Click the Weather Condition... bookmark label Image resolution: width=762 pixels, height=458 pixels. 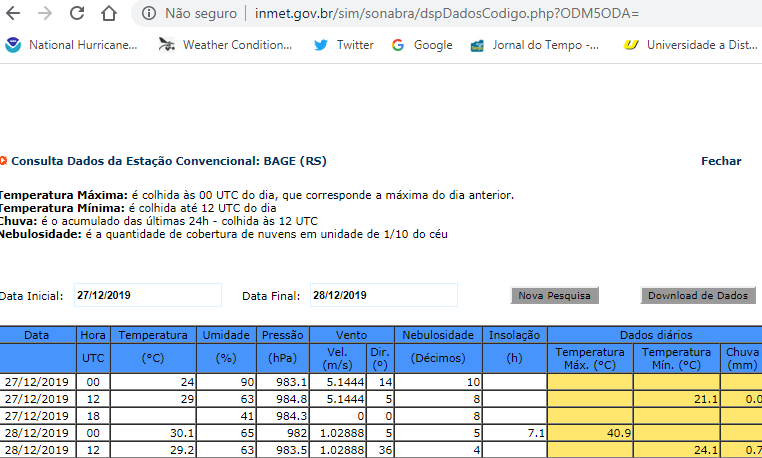click(237, 45)
